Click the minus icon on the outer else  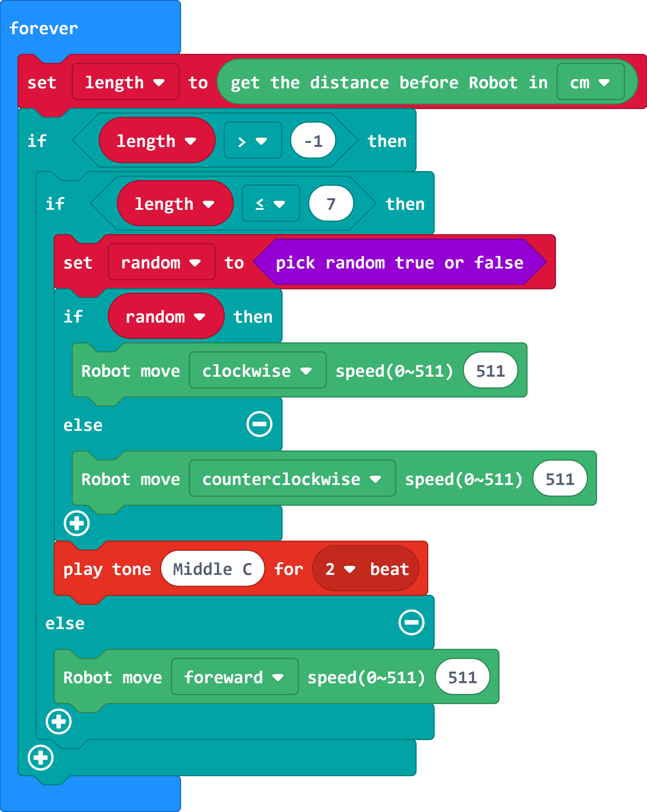point(411,622)
